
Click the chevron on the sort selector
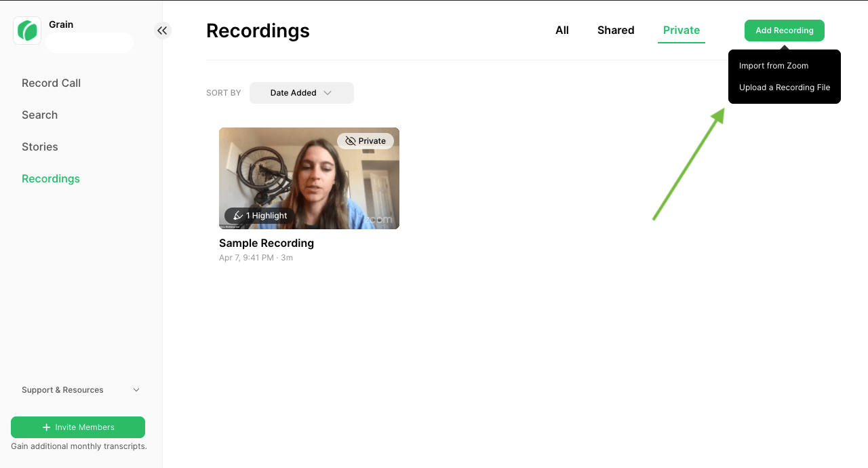pyautogui.click(x=328, y=93)
